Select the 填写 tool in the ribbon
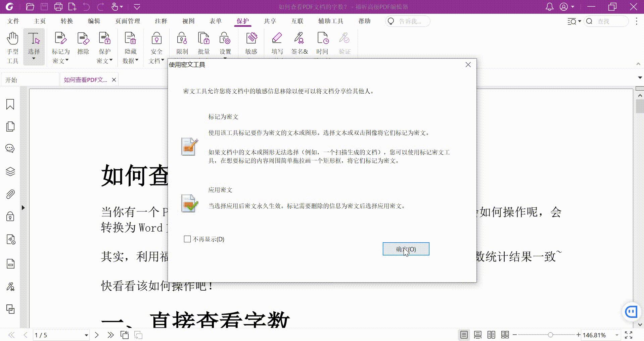The height and width of the screenshot is (341, 644). pyautogui.click(x=277, y=43)
